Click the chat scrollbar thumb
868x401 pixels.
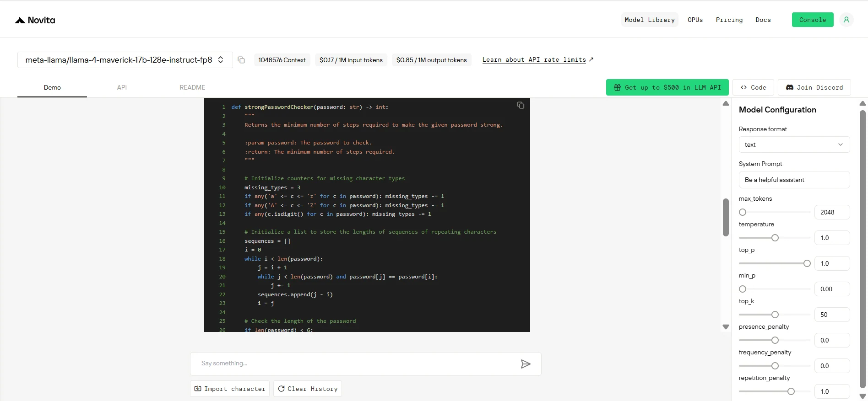(x=726, y=217)
